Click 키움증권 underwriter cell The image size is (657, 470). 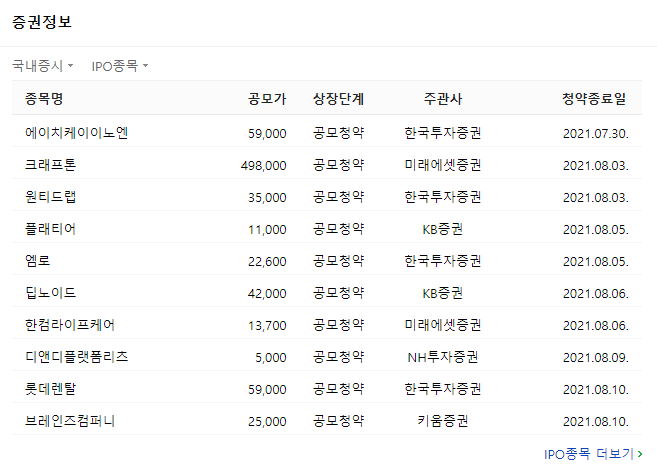click(442, 421)
